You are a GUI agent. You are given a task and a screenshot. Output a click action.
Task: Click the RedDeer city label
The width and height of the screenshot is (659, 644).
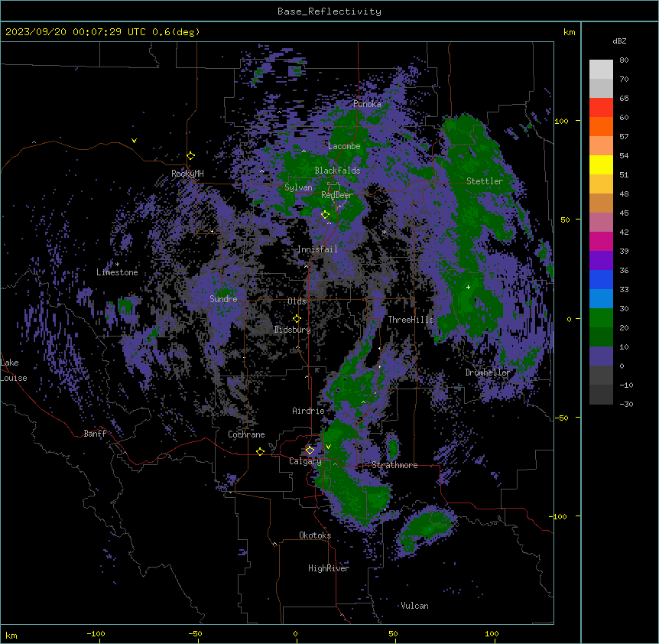point(337,195)
